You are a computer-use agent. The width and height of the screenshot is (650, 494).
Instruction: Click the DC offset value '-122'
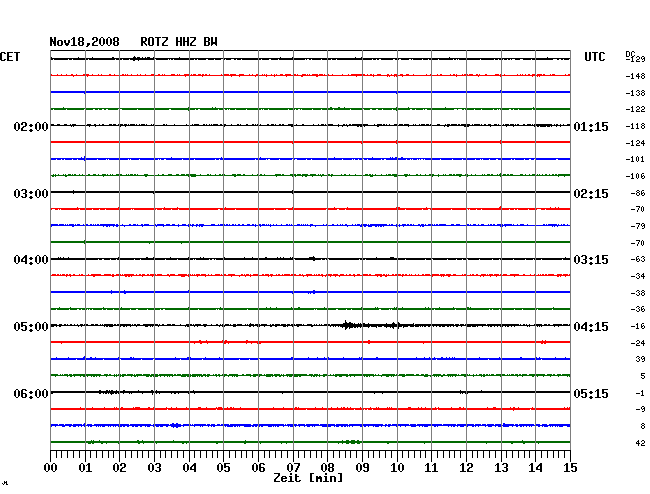[635, 109]
